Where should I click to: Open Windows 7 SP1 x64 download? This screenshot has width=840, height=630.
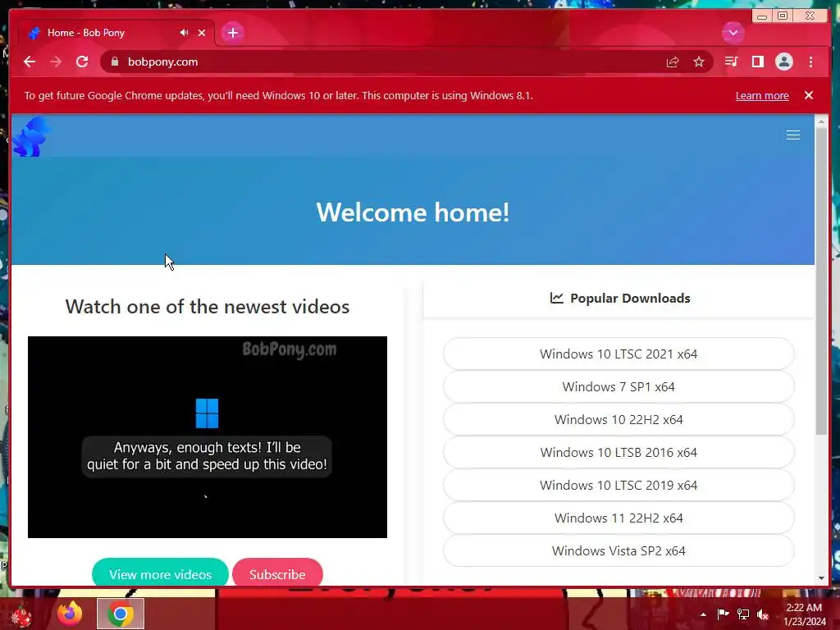coord(619,387)
